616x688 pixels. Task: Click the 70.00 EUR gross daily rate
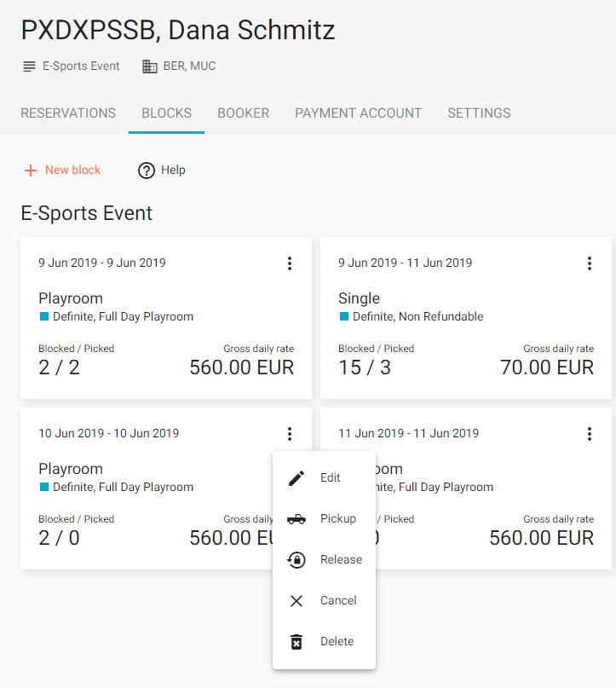pos(547,367)
